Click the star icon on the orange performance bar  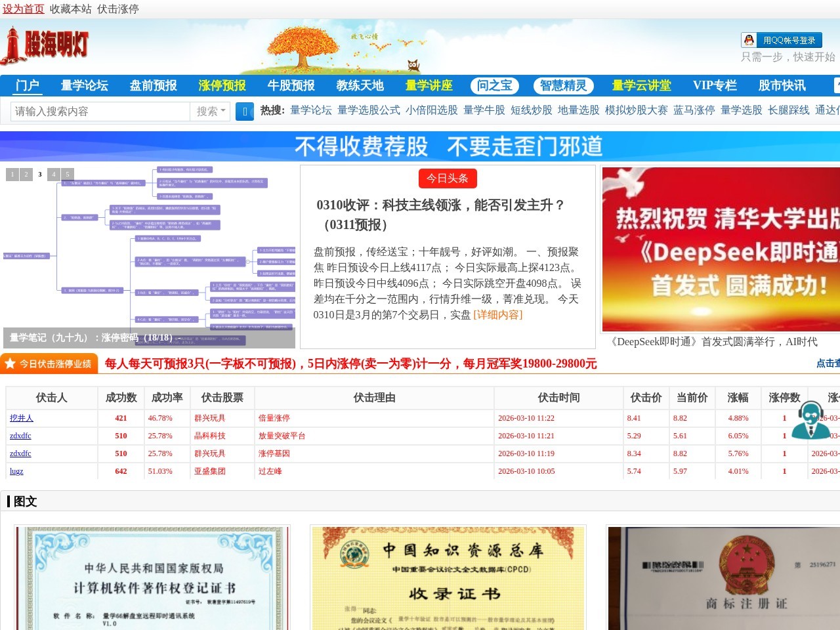tap(10, 362)
